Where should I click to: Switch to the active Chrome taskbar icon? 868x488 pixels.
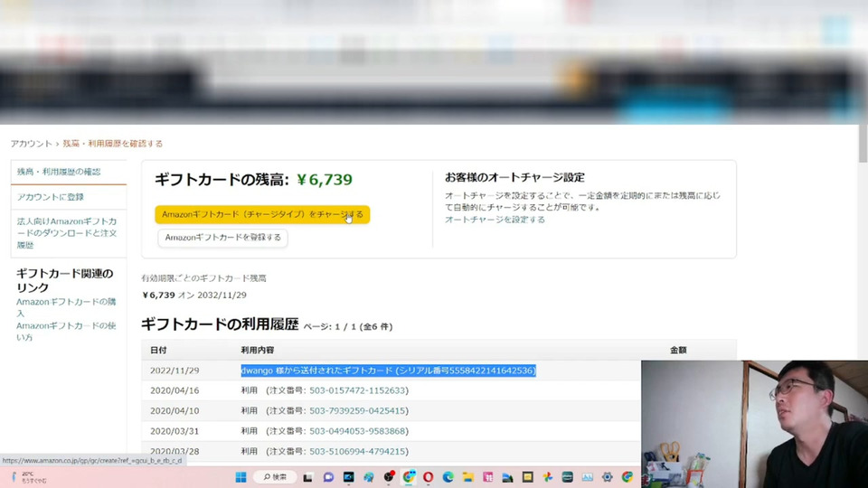[409, 477]
